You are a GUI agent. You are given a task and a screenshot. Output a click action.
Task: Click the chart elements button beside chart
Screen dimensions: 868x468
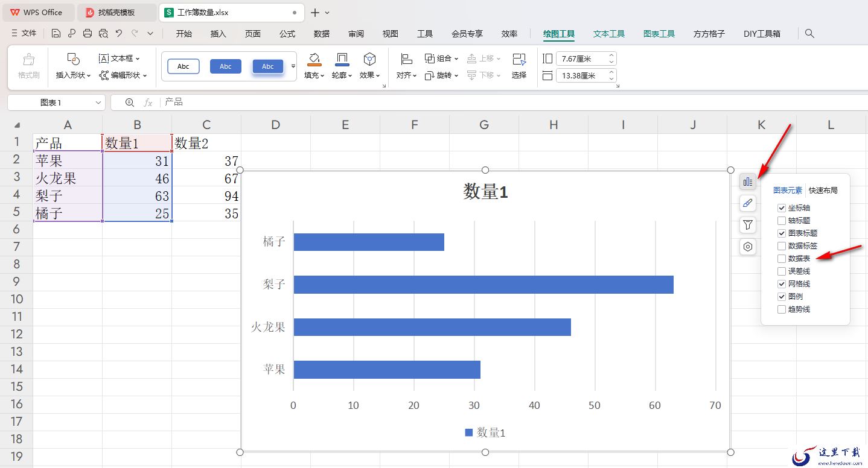(748, 182)
